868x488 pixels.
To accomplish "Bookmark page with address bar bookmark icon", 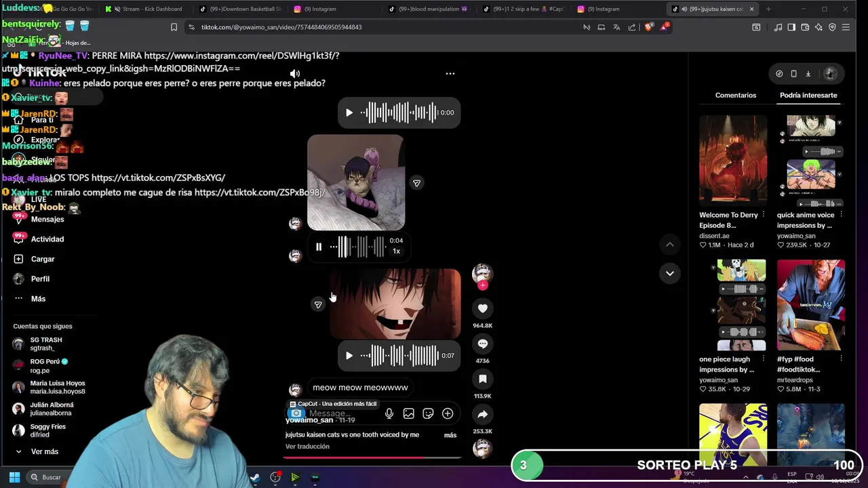I will point(174,27).
